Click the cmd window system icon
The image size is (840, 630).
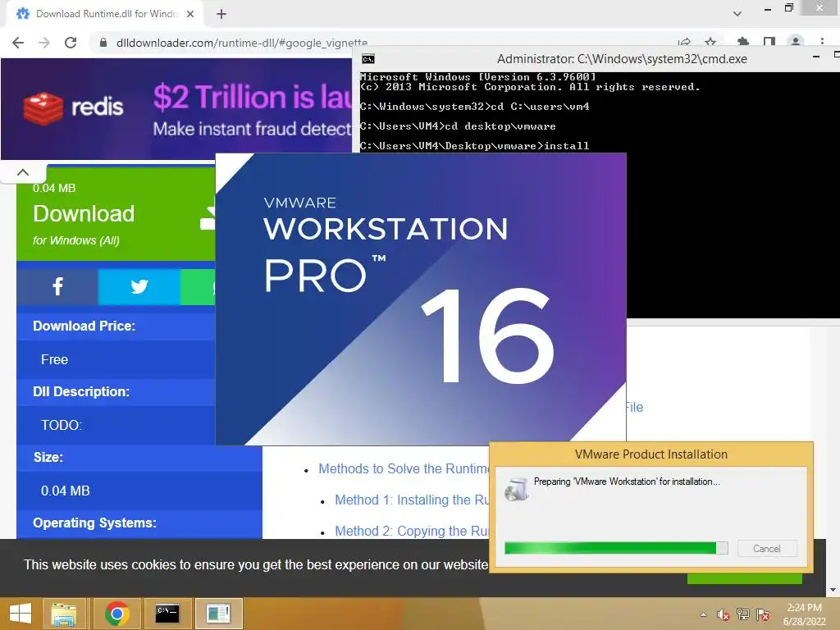[x=368, y=59]
